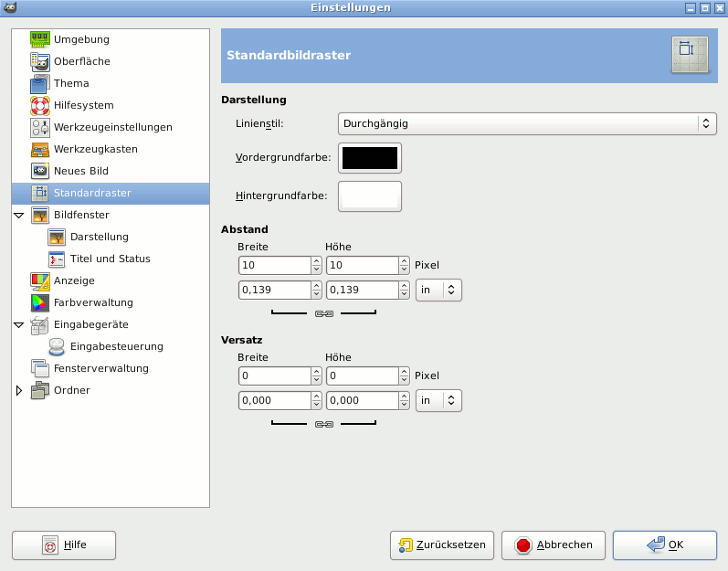Toggle the Abstand chain link icon

(324, 313)
